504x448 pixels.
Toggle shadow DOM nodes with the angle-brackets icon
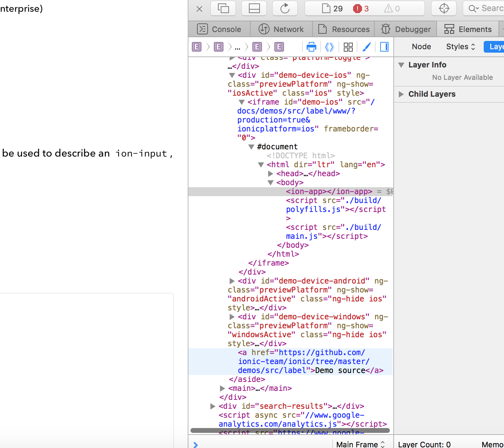[329, 47]
